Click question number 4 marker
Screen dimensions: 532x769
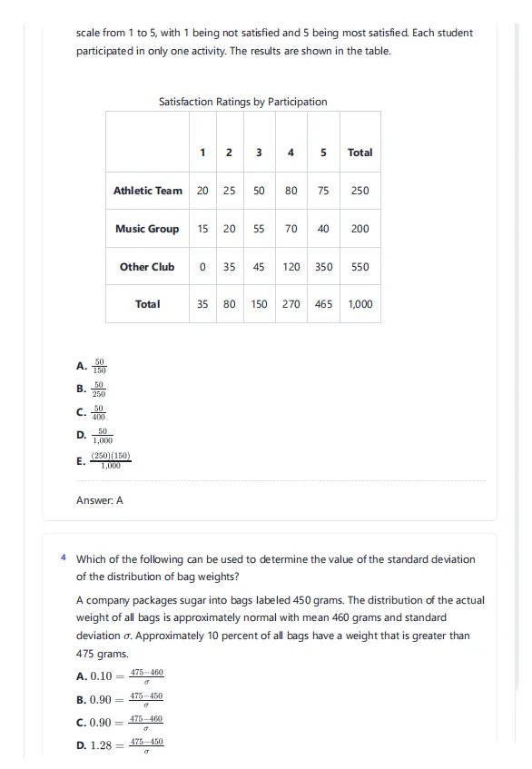pos(64,557)
